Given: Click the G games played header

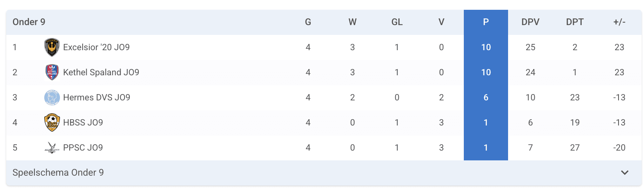Looking at the screenshot, I should click(308, 22).
